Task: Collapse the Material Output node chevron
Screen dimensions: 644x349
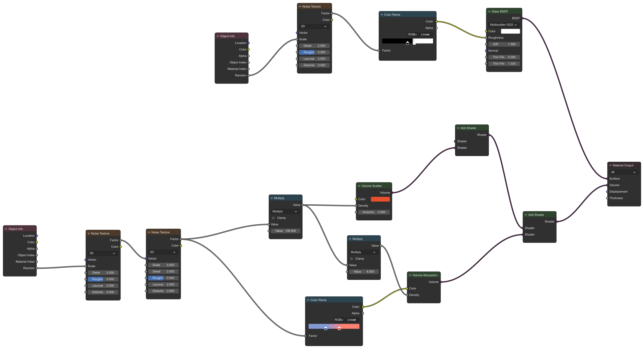Action: coord(610,165)
